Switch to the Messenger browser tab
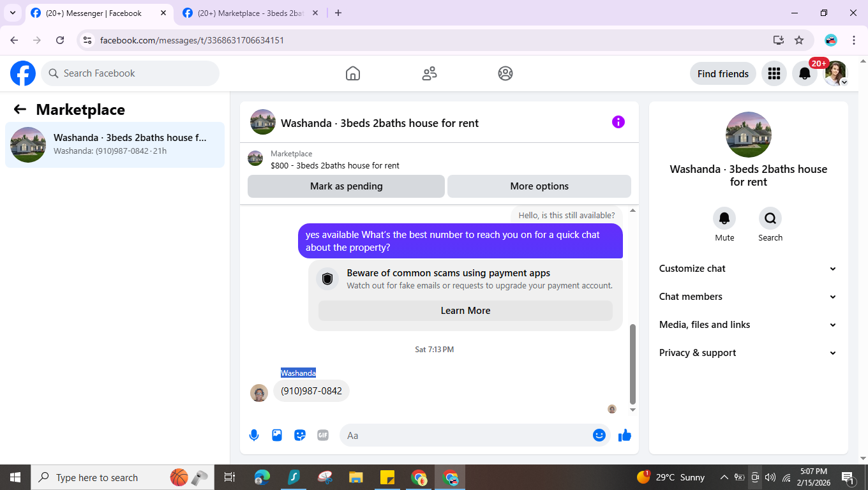 pos(93,13)
